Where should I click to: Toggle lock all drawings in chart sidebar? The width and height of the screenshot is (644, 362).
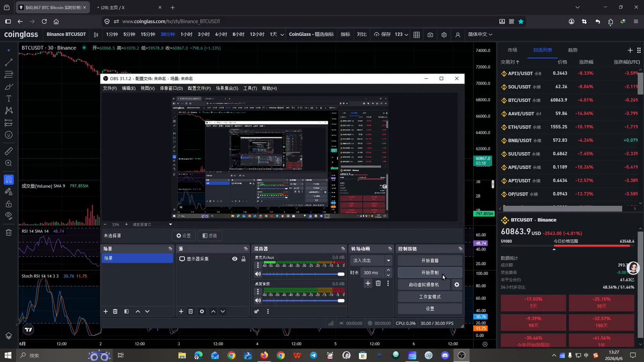point(9,204)
